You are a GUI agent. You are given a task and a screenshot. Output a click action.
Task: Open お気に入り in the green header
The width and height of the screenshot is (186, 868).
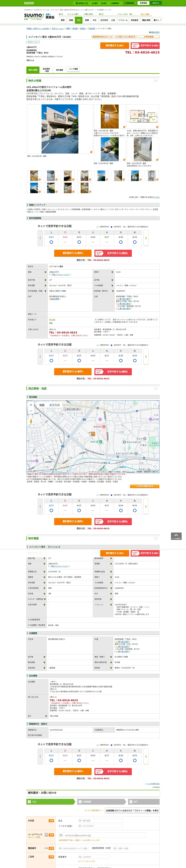click(82, 3)
